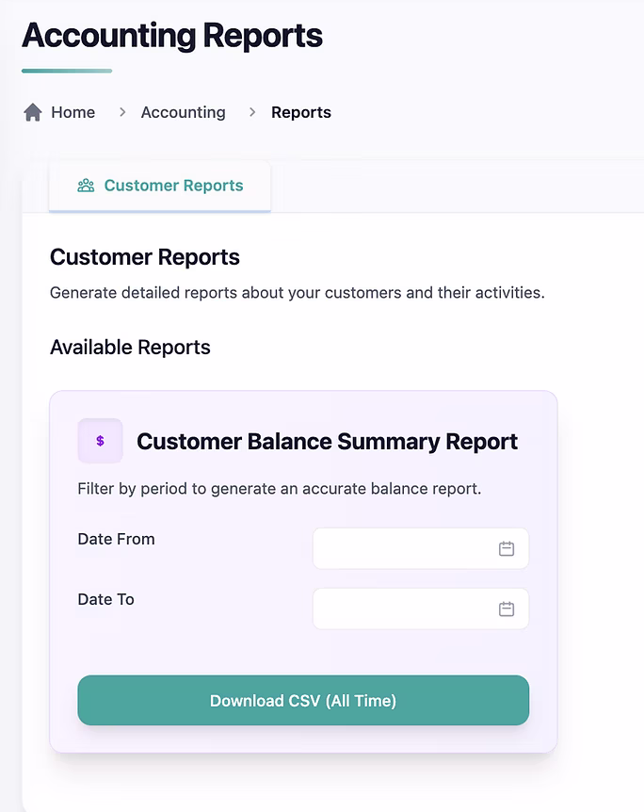Click the 'Date To' label

105,599
